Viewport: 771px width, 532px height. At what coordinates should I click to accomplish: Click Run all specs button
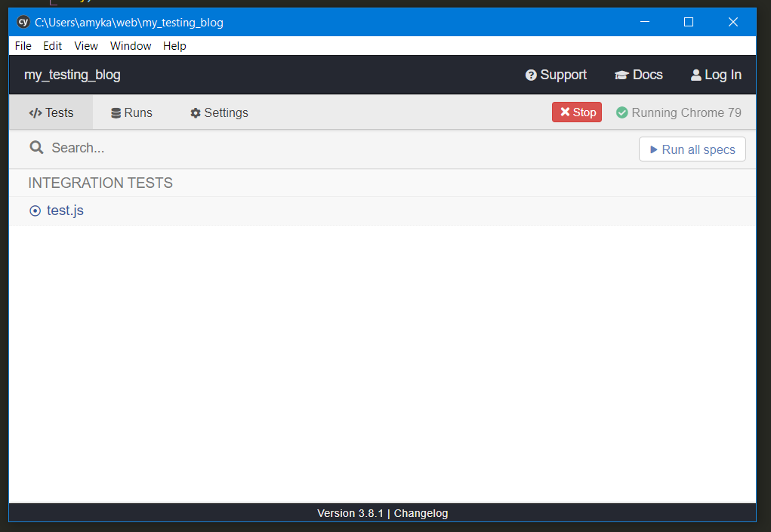pos(692,149)
